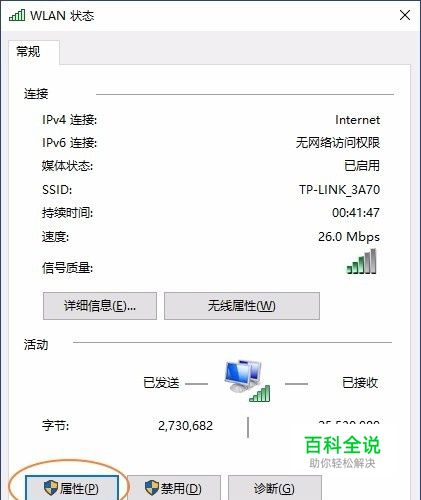
Task: Close the WLAN 状态 dialog
Action: coord(405,15)
